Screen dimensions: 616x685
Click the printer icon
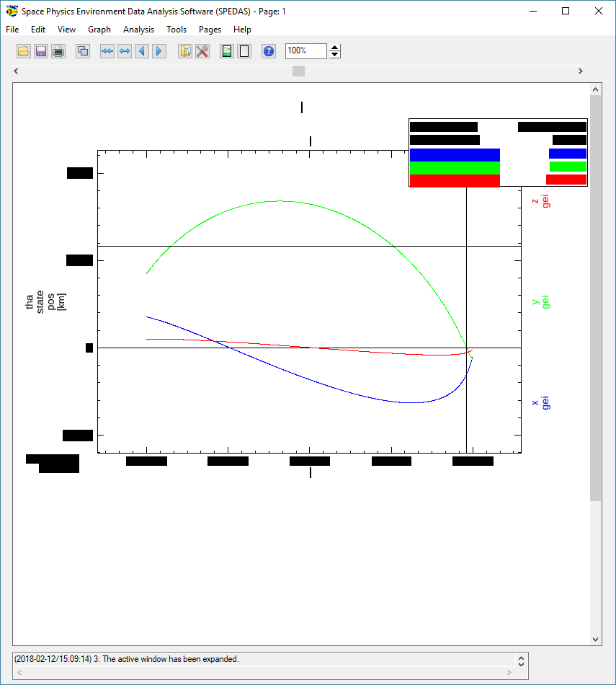tap(58, 51)
